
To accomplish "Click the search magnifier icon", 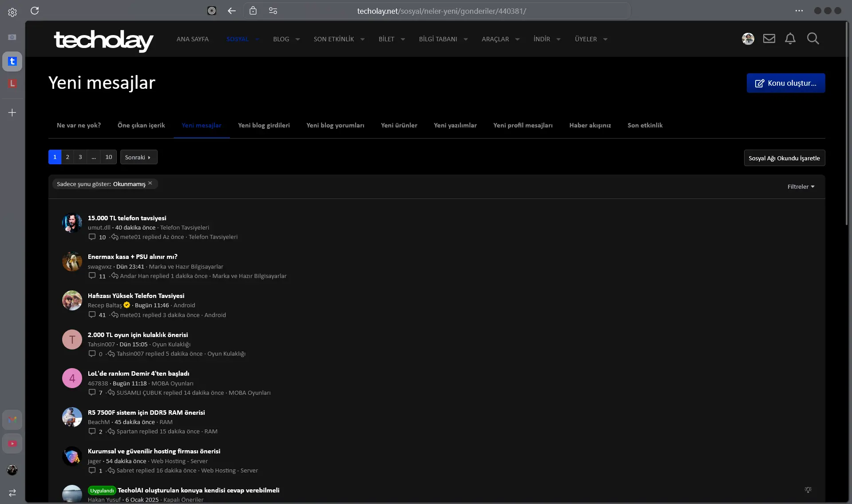I will [813, 39].
